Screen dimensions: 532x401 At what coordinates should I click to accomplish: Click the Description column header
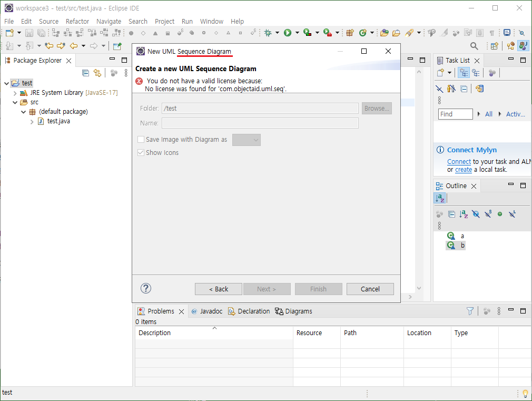point(214,332)
